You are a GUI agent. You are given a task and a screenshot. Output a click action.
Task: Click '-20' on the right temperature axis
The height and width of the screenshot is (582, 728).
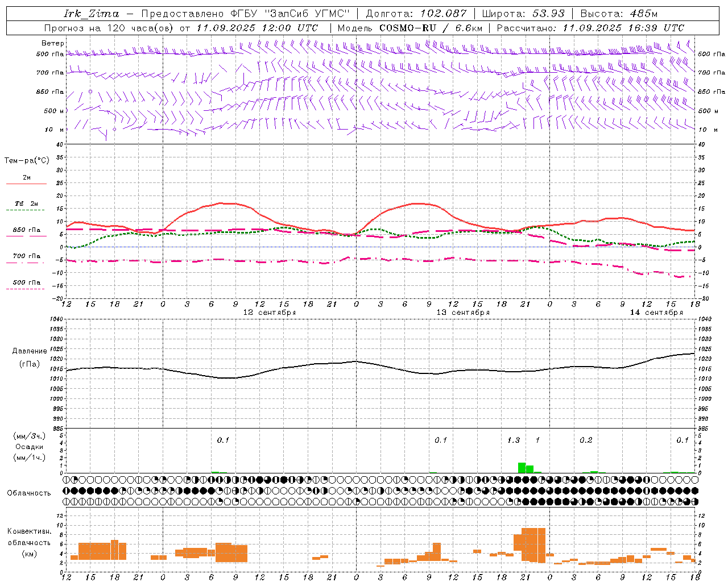[x=703, y=298]
